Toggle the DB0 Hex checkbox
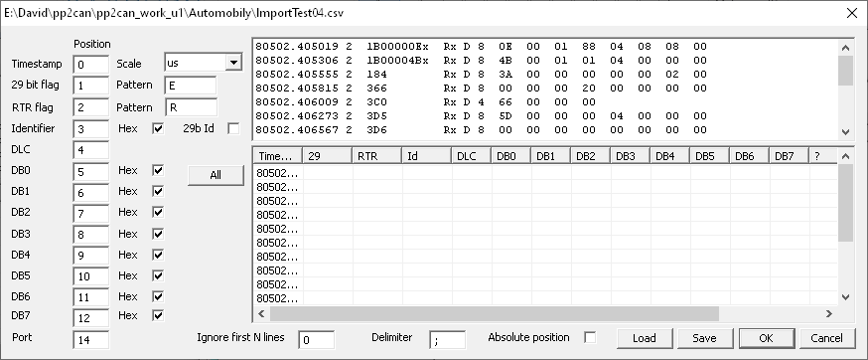Screen dimensions: 868x360 click(158, 170)
